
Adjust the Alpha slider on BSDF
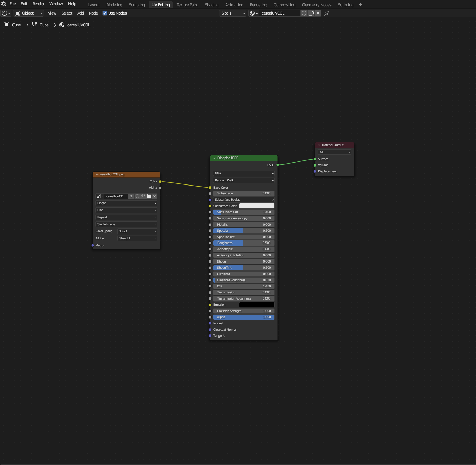(x=244, y=317)
